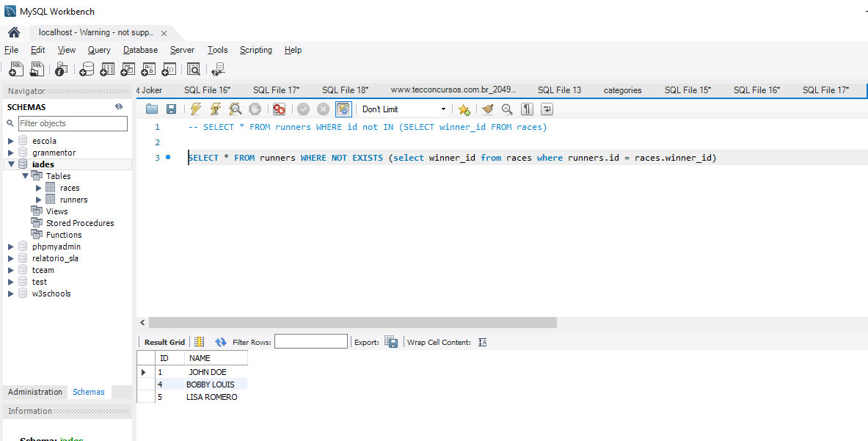
Task: Click the NAME column header
Action: point(216,358)
